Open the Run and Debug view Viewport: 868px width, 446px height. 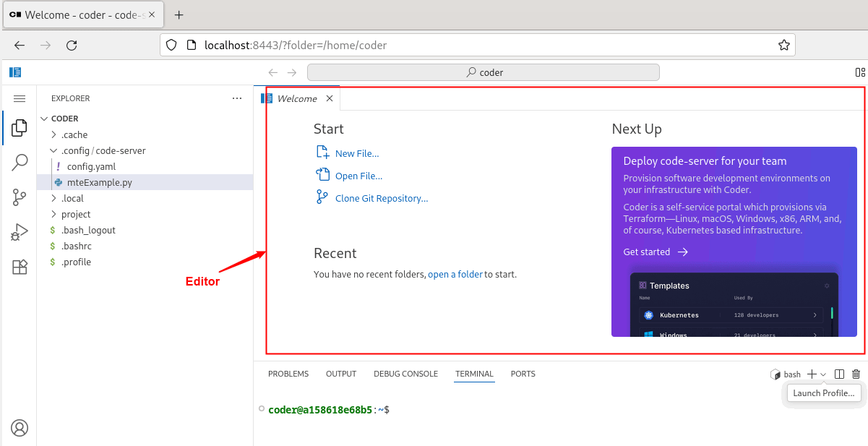pyautogui.click(x=20, y=232)
